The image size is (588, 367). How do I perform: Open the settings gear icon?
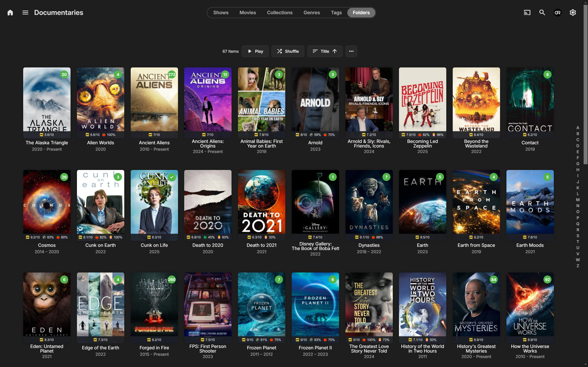point(573,13)
